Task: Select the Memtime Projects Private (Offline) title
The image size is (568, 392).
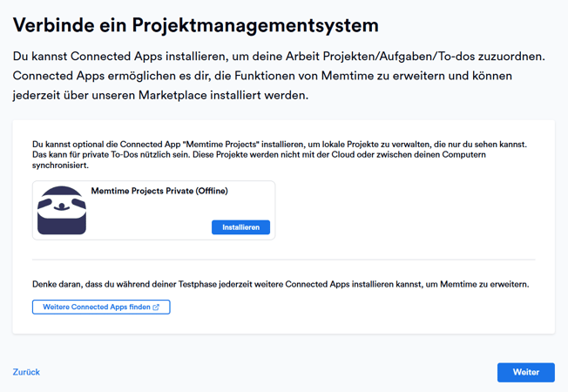Action: pos(159,191)
